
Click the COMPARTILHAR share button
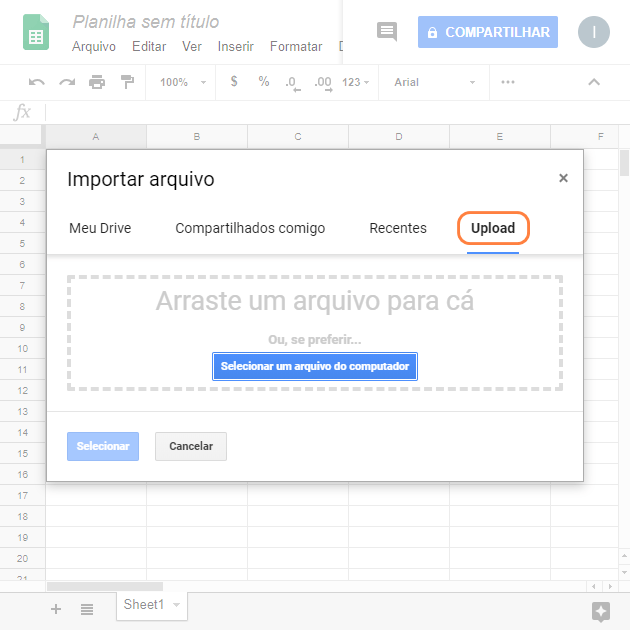point(488,32)
